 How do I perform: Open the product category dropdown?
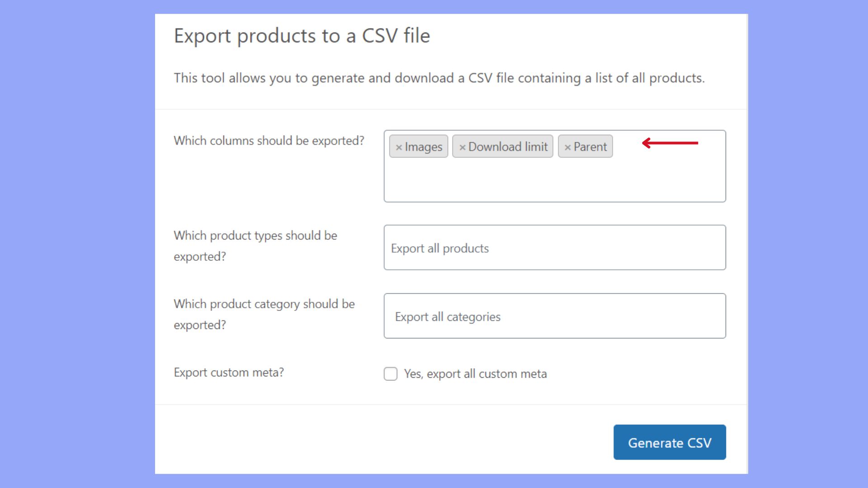(554, 316)
